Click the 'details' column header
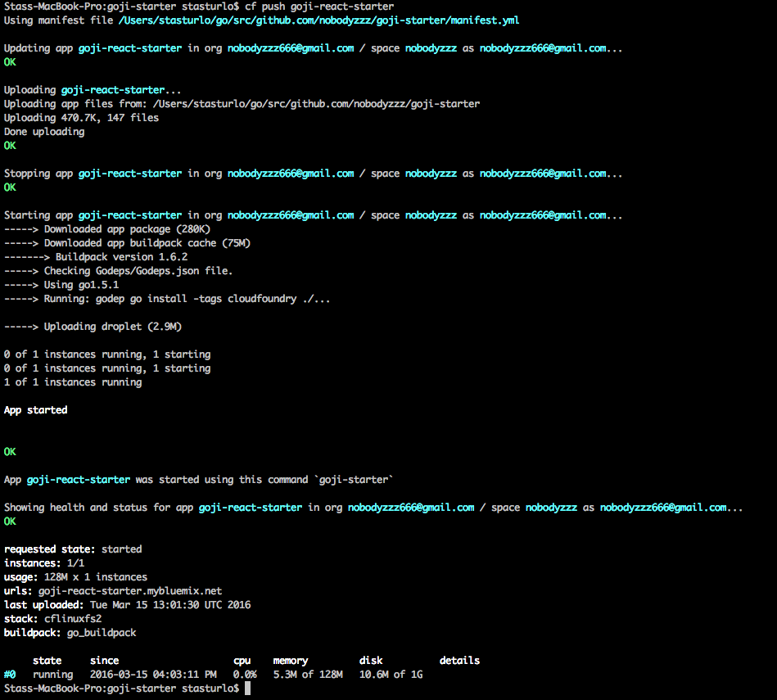 coord(460,661)
